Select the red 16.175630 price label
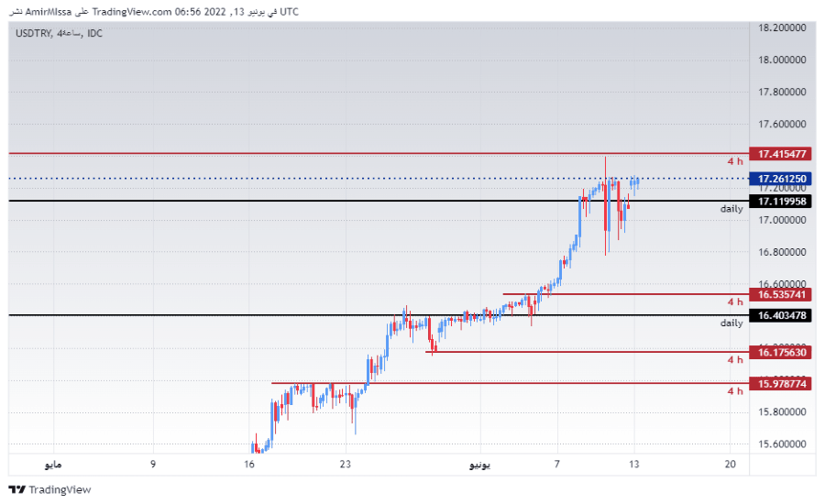This screenshot has width=825, height=504. [x=781, y=352]
